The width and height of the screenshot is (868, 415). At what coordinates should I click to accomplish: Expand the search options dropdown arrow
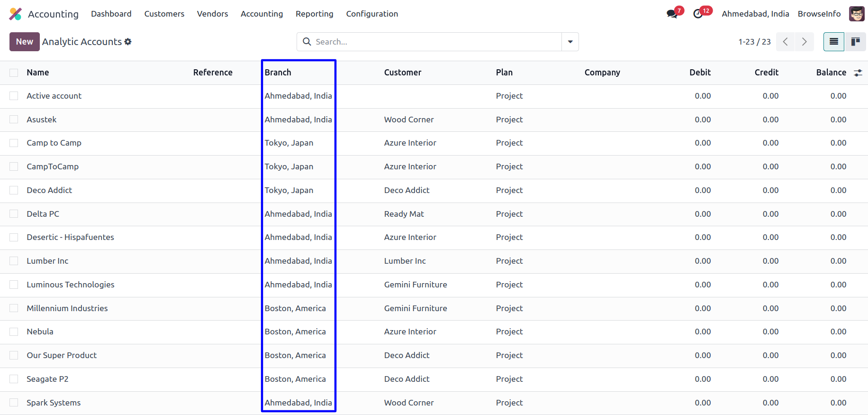[570, 42]
